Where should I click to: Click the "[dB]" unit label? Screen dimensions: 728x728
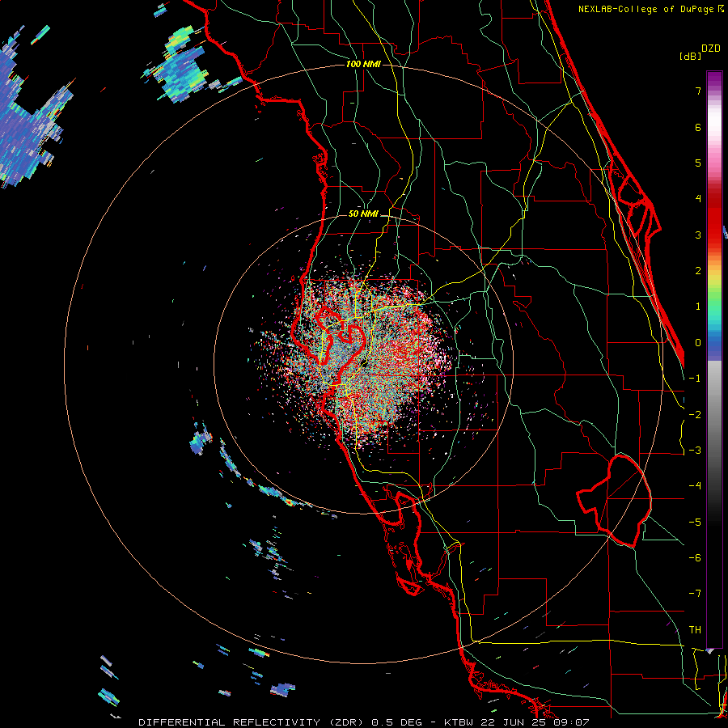691,56
